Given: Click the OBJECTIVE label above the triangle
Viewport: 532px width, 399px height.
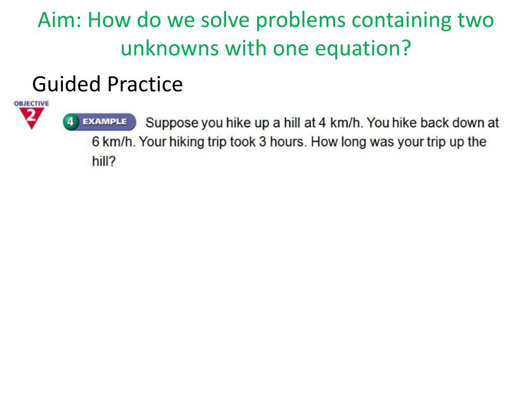Looking at the screenshot, I should point(31,103).
